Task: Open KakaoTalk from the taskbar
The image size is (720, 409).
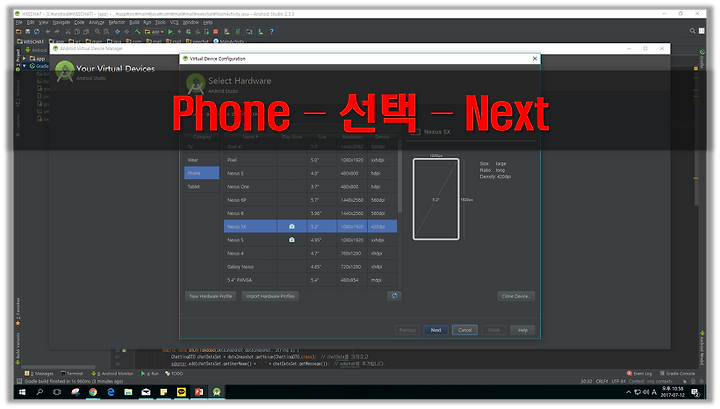Action: (181, 392)
